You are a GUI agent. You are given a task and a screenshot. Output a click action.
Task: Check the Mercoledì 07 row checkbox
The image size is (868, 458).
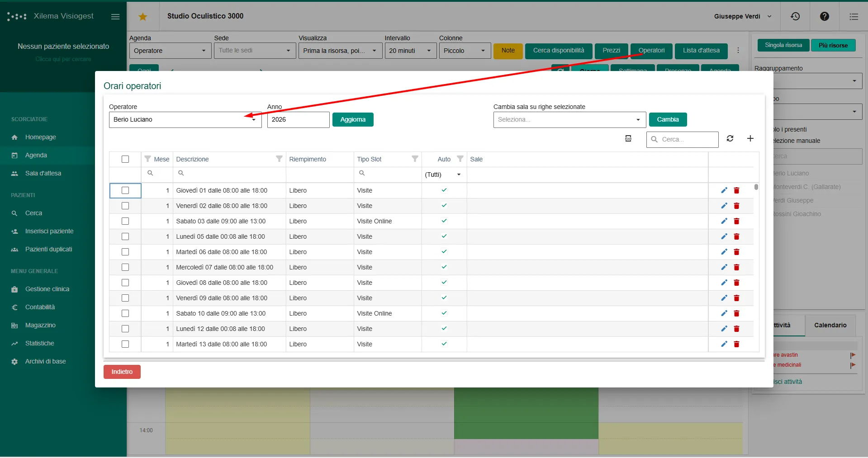pyautogui.click(x=125, y=267)
